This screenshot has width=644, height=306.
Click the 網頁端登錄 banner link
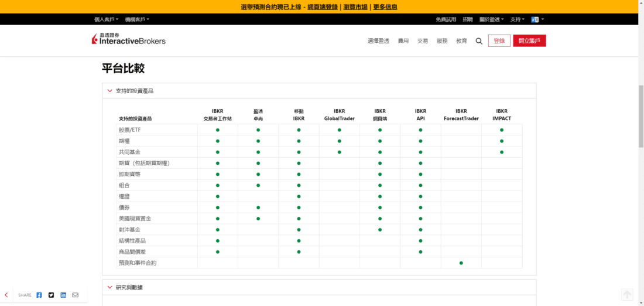(323, 7)
